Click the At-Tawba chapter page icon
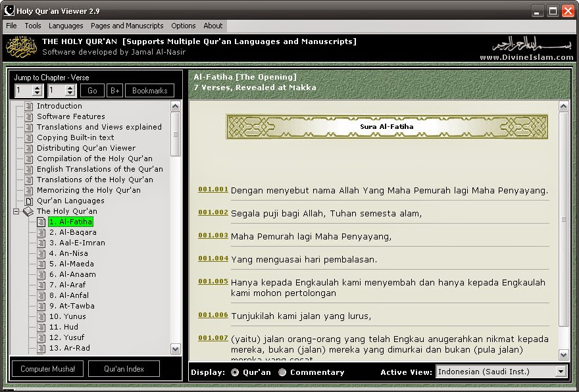579x392 pixels. click(x=41, y=306)
